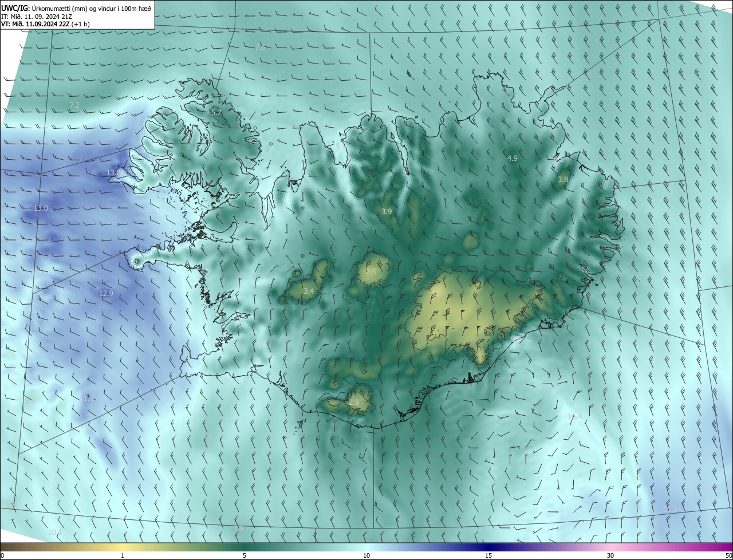Click the 5.7 value in the Westfjords
The height and width of the screenshot is (560, 733).
coord(216,113)
